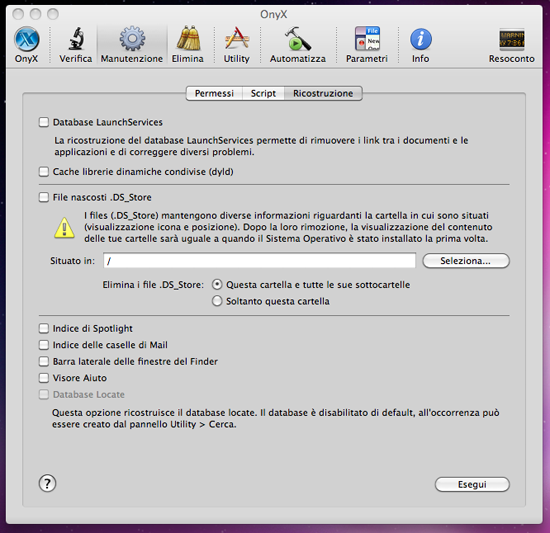Click the Situato in path field

[260, 261]
